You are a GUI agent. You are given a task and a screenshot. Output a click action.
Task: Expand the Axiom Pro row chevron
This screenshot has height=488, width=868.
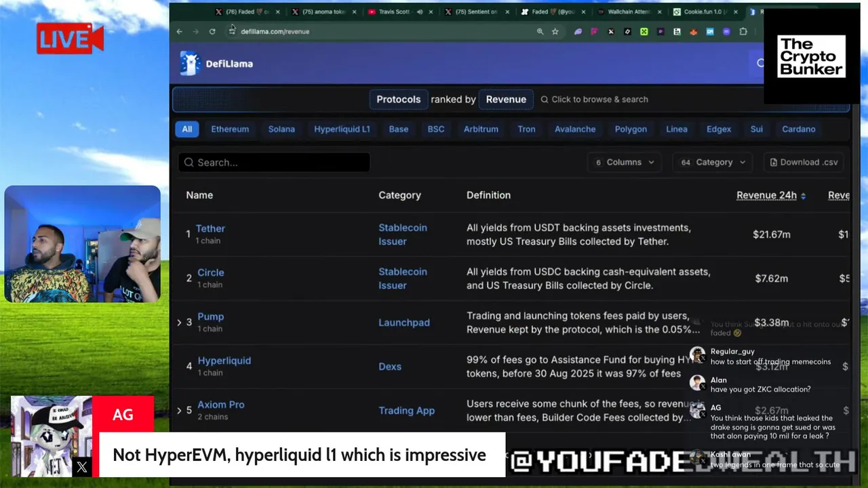click(179, 411)
